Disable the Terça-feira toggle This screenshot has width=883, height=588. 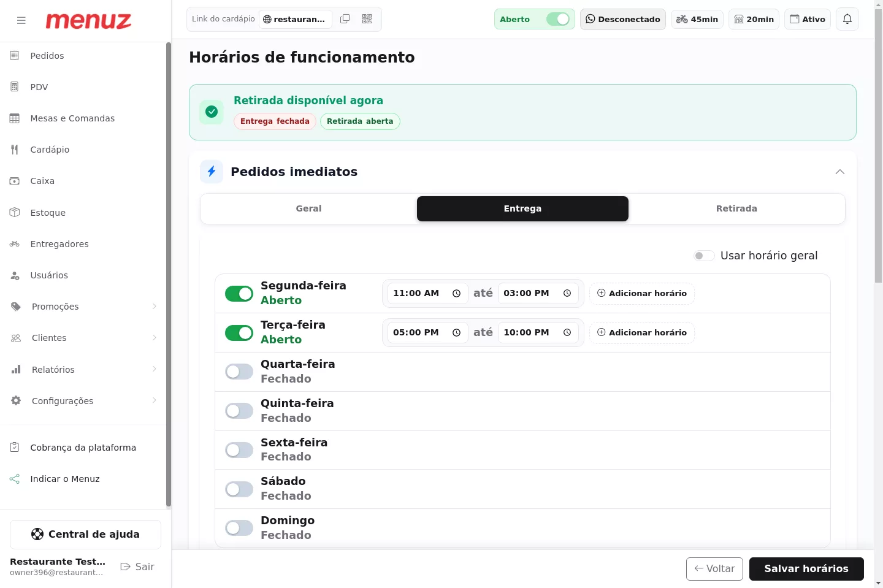tap(239, 333)
